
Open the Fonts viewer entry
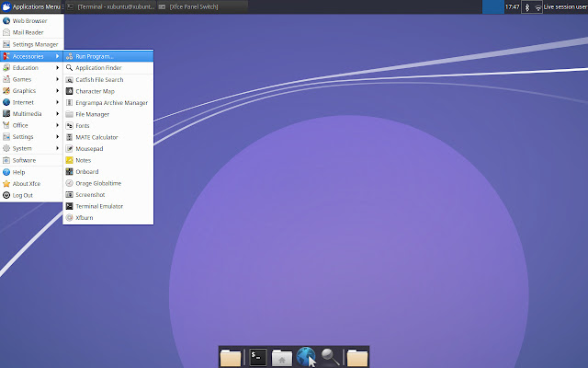coord(108,126)
